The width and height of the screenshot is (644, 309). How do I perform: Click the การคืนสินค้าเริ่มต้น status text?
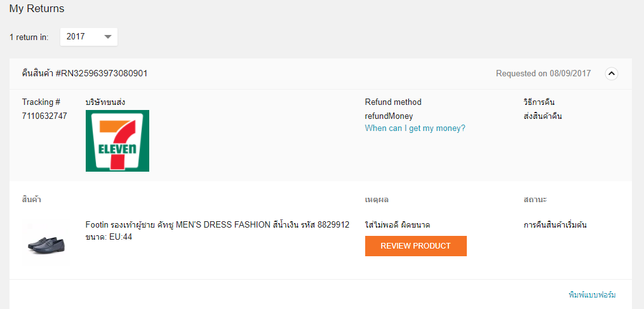click(x=555, y=225)
